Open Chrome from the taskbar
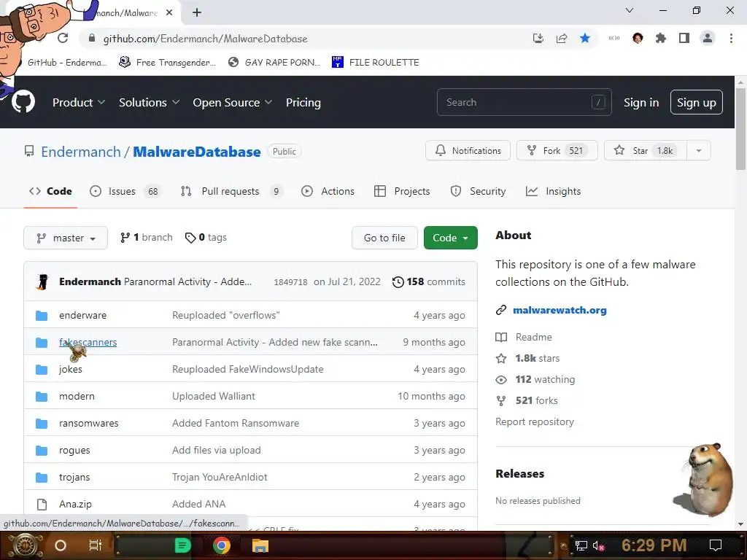The image size is (747, 560). [222, 545]
